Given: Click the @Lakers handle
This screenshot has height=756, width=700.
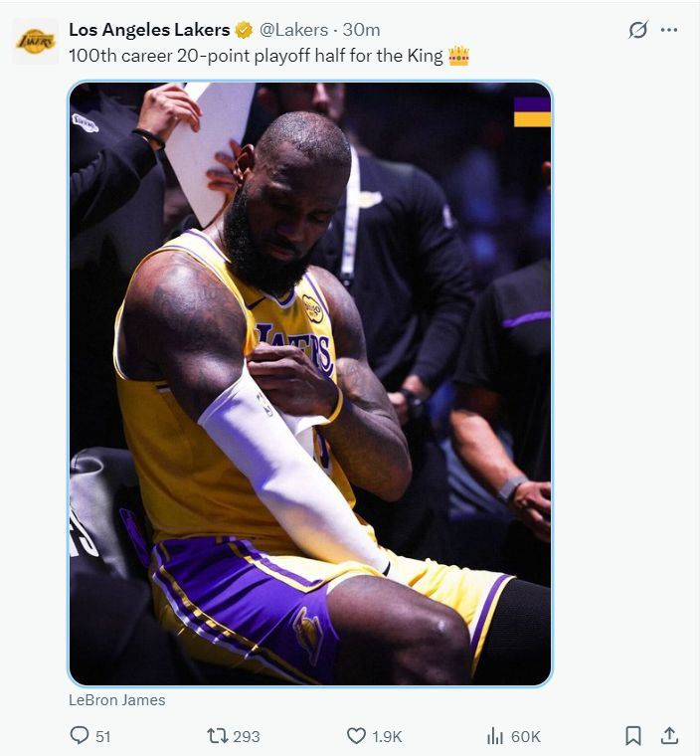Looking at the screenshot, I should click(294, 30).
